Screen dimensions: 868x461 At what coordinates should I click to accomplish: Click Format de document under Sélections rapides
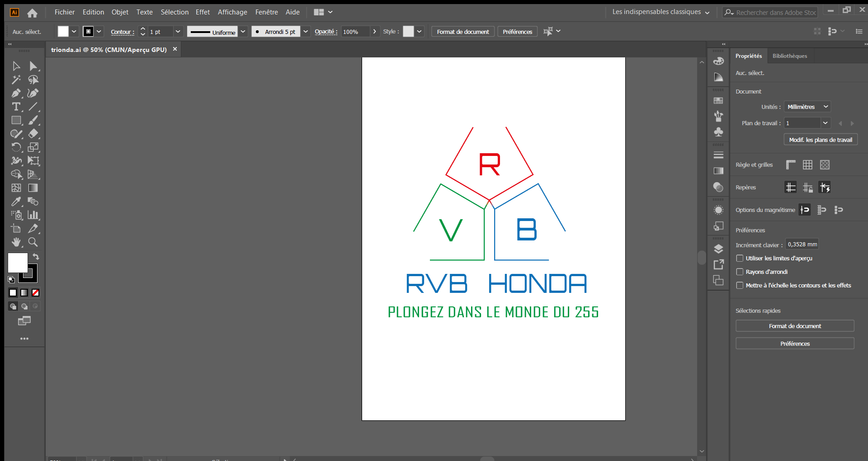coord(795,326)
